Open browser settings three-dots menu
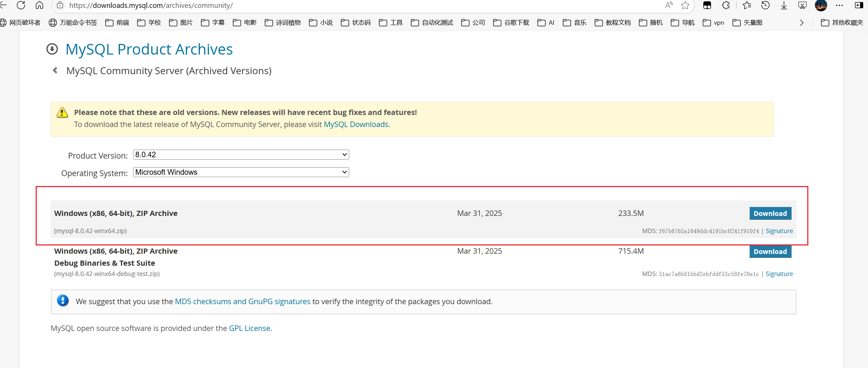868x368 pixels. [839, 5]
